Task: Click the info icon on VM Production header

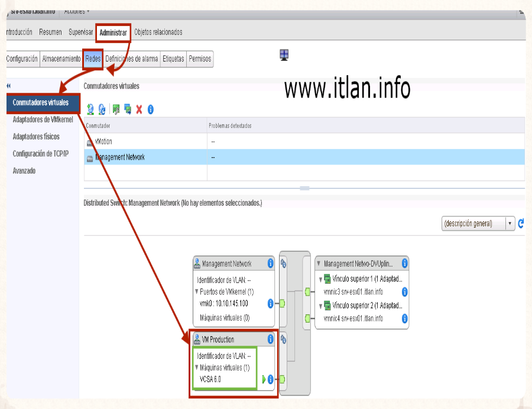Action: [x=270, y=339]
